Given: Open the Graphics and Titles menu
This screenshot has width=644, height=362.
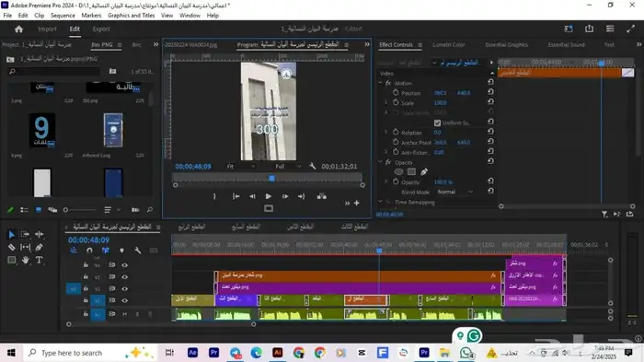Looking at the screenshot, I should pyautogui.click(x=131, y=16).
